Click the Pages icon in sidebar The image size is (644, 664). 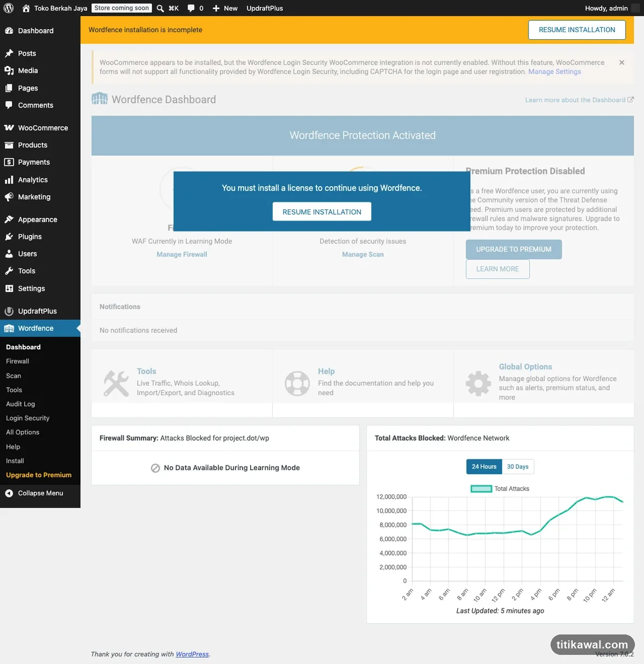9,88
